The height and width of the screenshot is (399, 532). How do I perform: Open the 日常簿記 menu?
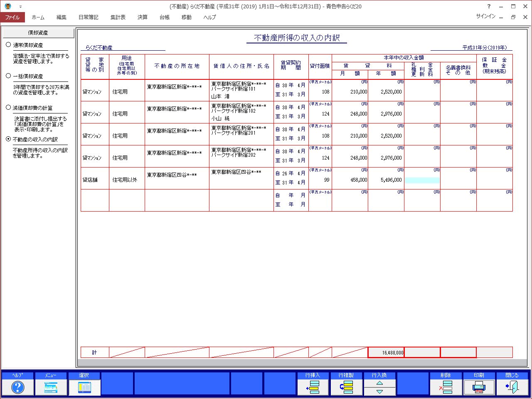[88, 17]
